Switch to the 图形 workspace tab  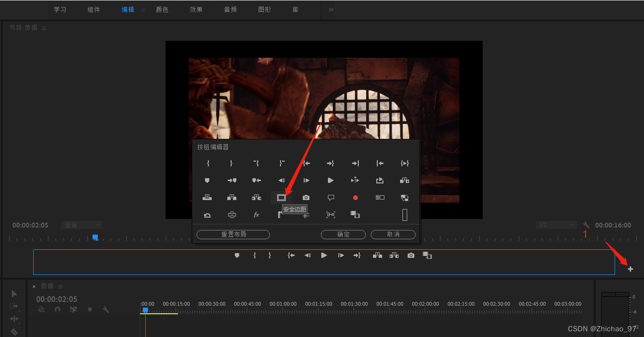[265, 9]
